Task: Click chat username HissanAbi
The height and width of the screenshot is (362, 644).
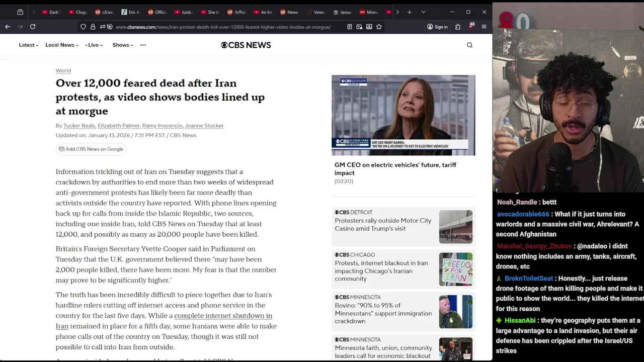Action: pos(520,321)
